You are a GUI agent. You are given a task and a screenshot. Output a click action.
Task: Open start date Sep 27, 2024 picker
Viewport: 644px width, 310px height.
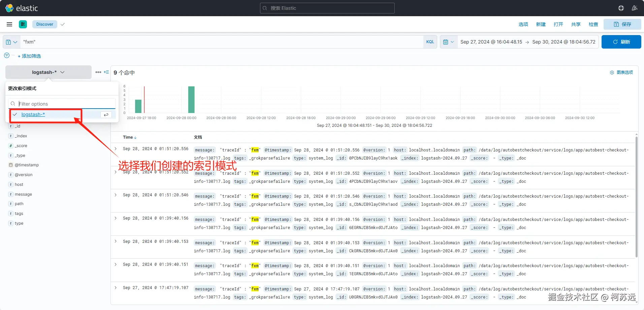coord(491,42)
